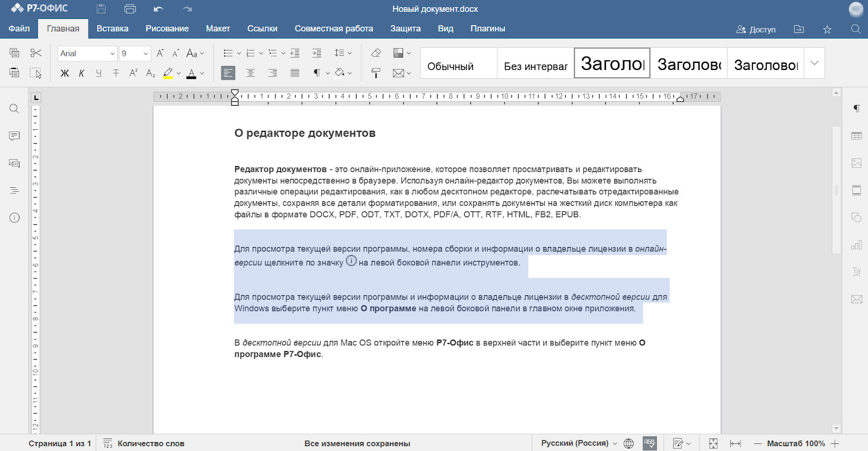Align text right
Image resolution: width=868 pixels, height=451 pixels.
tap(273, 73)
